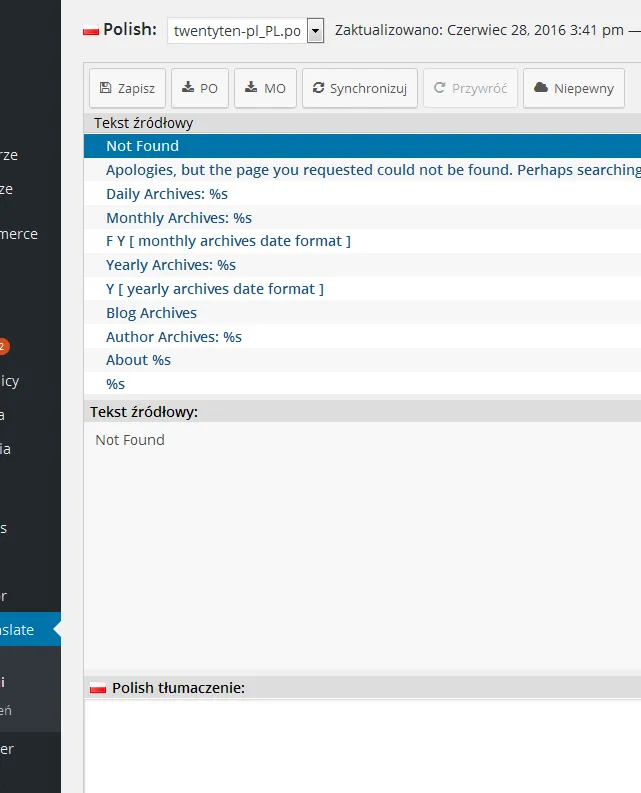The height and width of the screenshot is (793, 641).
Task: Pick "Yearly Archives: %s" from the list
Action: [171, 265]
